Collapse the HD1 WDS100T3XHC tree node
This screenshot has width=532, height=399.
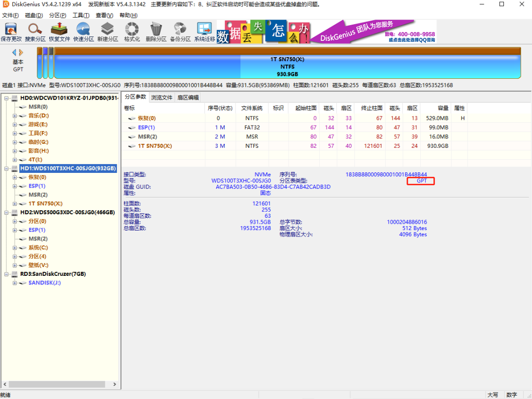pyautogui.click(x=6, y=168)
